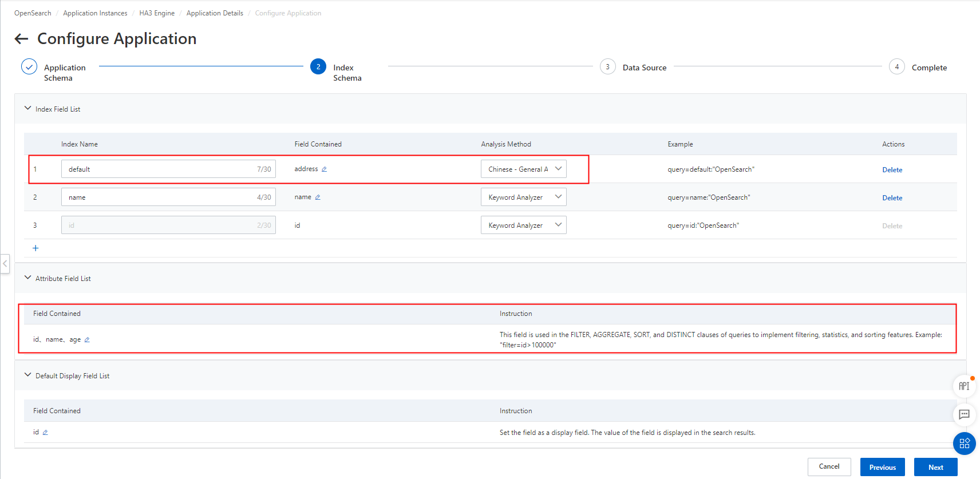This screenshot has height=479, width=980.
Task: Open the Application Instances breadcrumb
Action: point(95,13)
